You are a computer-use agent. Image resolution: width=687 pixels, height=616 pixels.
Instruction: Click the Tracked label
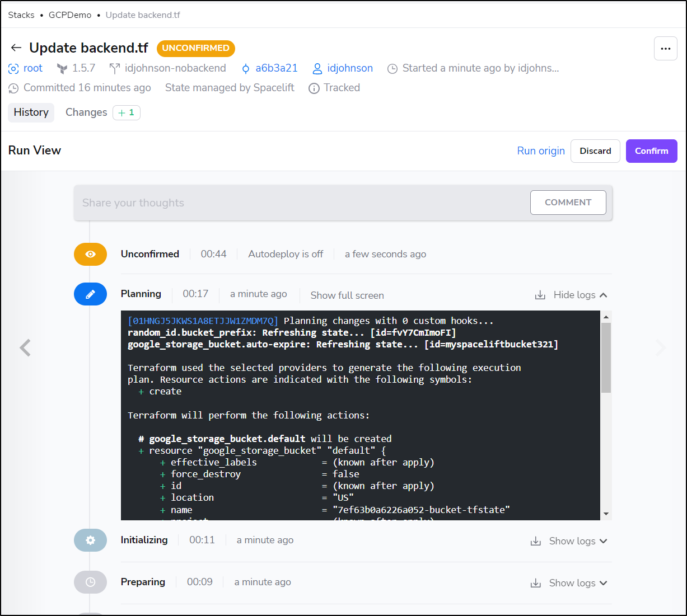342,88
